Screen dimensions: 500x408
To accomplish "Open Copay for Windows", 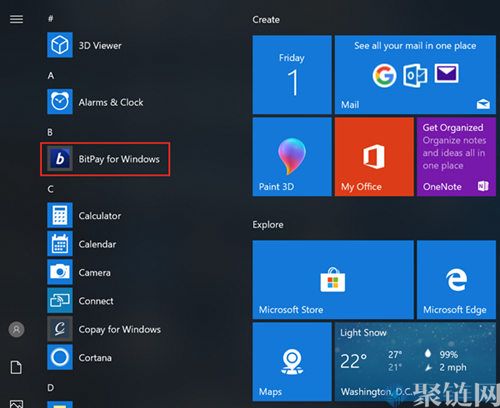I will click(104, 329).
